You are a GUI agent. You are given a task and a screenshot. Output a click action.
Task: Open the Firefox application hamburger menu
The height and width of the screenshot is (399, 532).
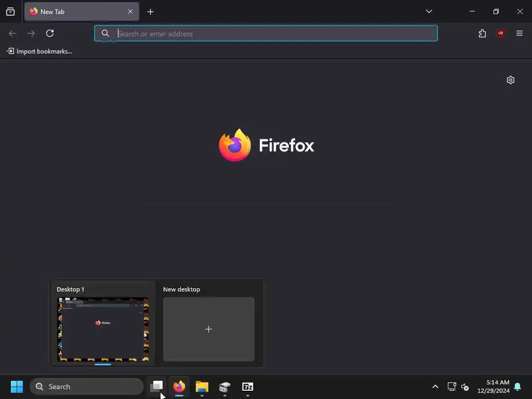(520, 33)
